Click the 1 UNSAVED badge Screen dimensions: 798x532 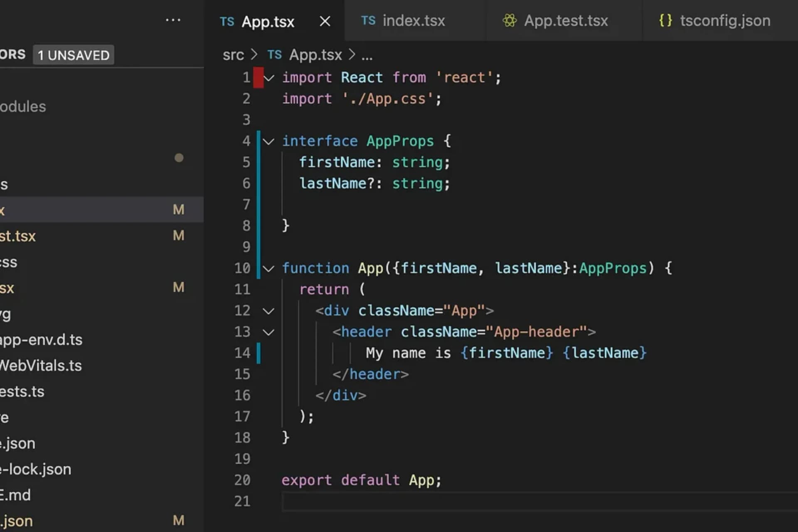click(74, 55)
